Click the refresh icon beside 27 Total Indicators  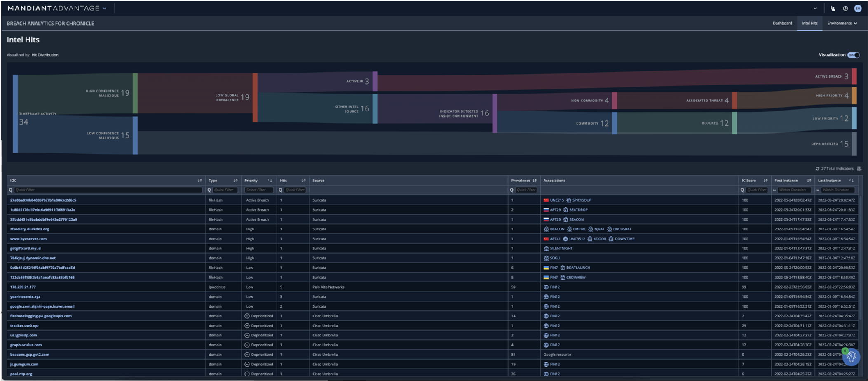coord(817,169)
